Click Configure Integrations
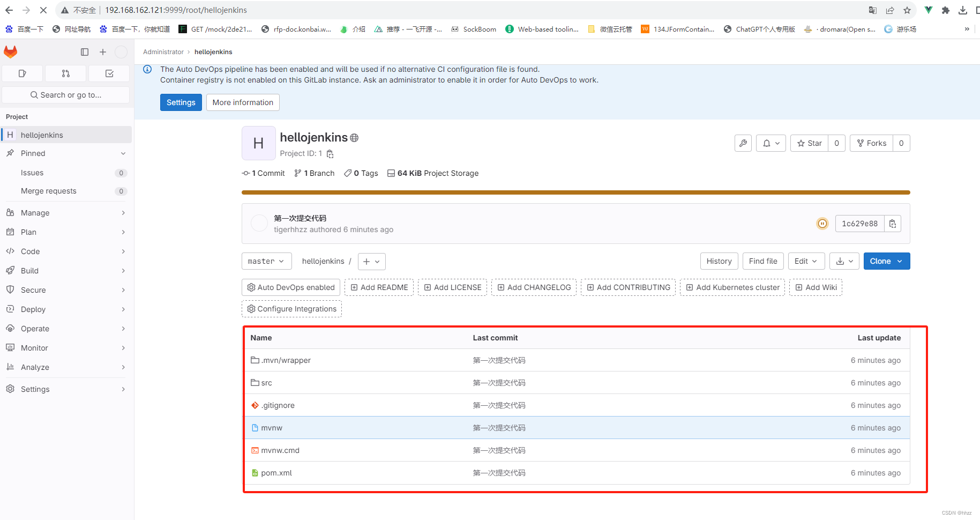 (291, 309)
